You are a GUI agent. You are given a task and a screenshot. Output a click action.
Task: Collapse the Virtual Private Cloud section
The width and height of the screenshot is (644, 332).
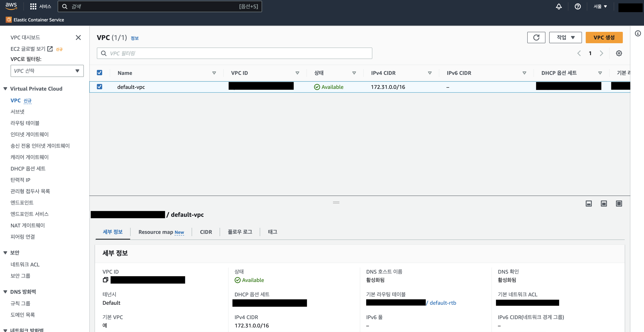5,89
